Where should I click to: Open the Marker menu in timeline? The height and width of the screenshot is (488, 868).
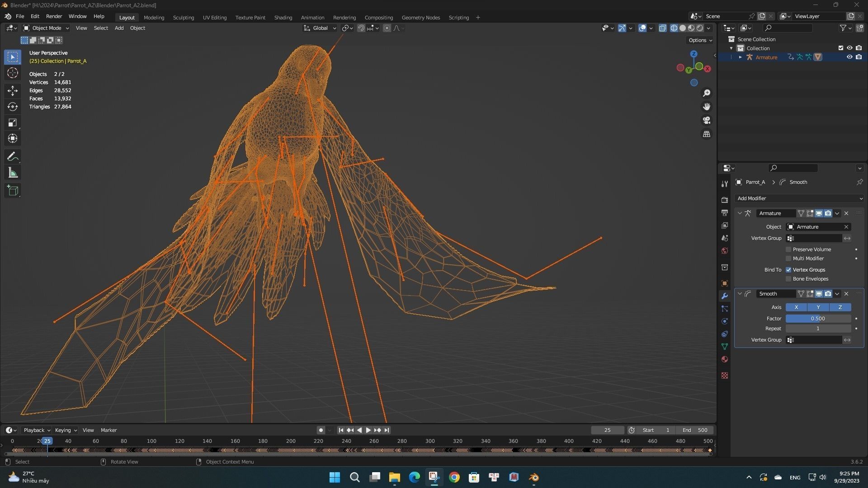(x=108, y=430)
